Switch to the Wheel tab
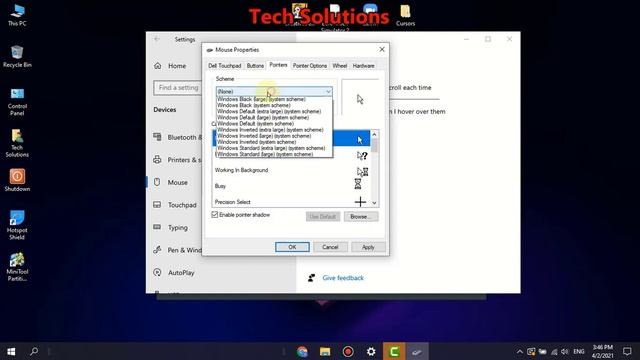The image size is (640, 360). point(340,66)
